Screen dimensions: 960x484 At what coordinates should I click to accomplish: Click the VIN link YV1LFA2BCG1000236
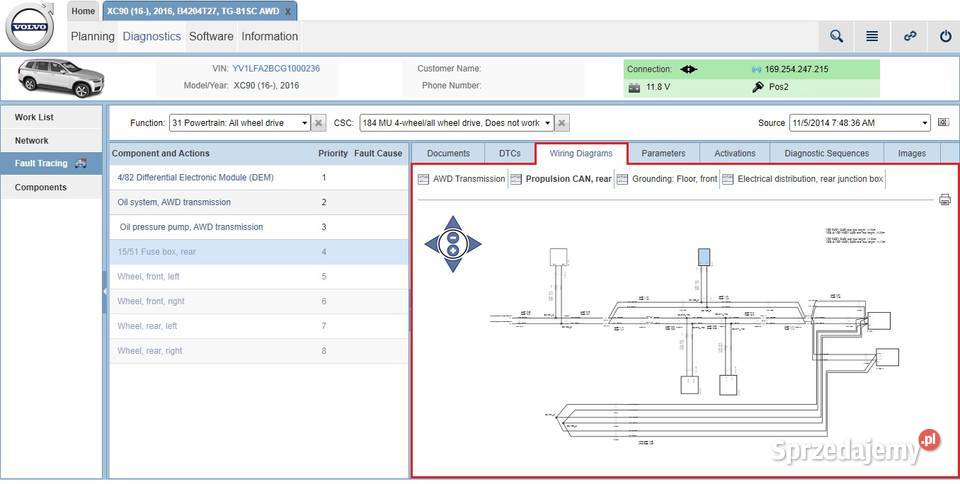click(276, 69)
